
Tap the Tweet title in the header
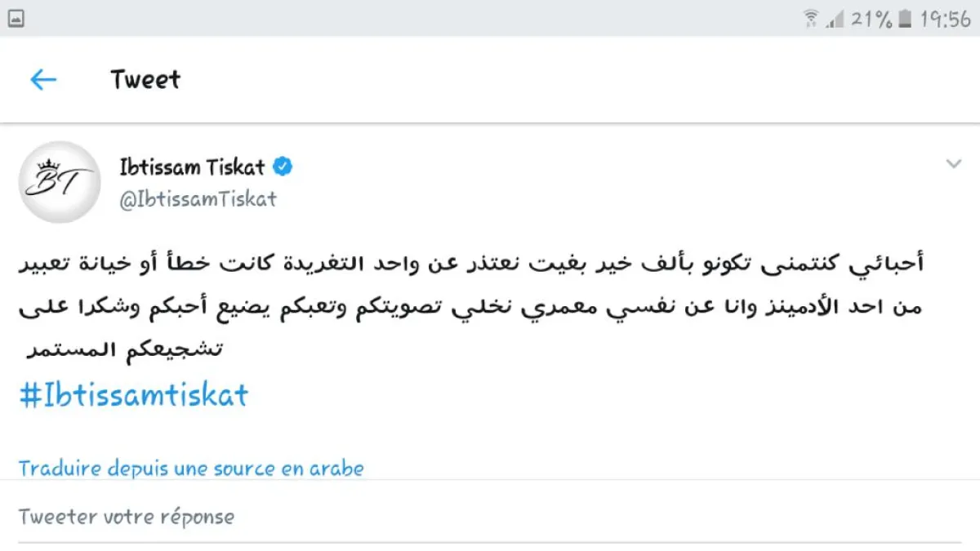(145, 80)
